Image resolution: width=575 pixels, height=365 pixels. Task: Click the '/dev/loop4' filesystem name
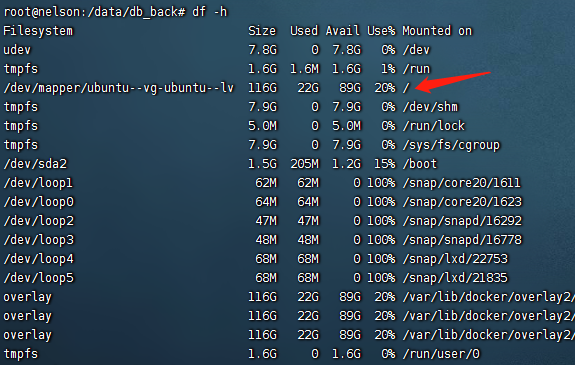point(39,259)
